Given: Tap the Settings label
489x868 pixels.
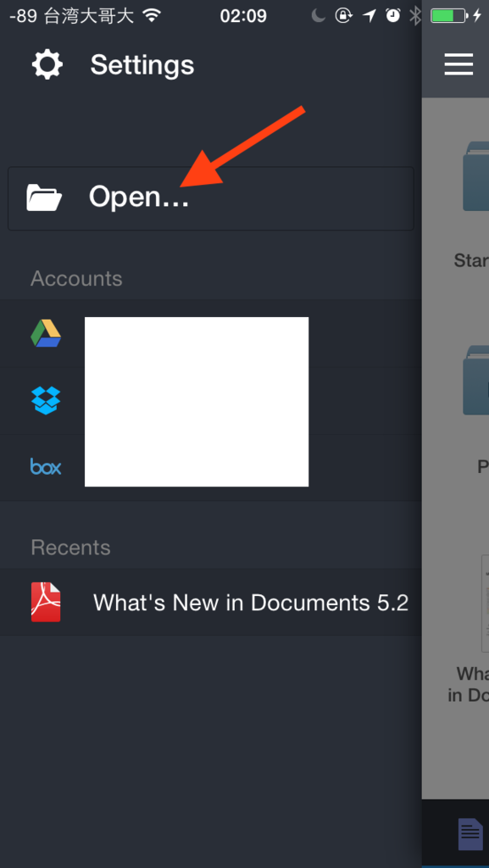Looking at the screenshot, I should 142,65.
